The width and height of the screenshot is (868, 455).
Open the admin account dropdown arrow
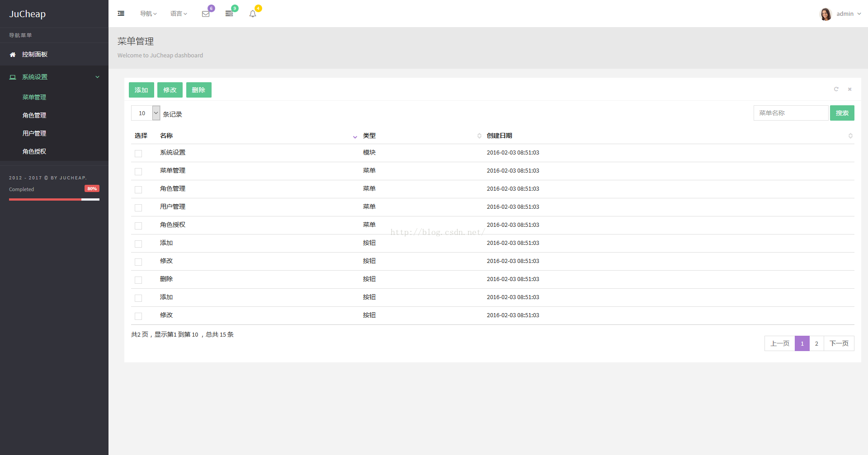[x=859, y=14]
